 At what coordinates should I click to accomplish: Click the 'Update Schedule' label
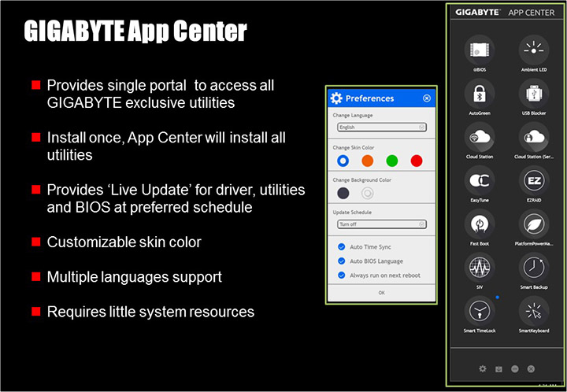[352, 212]
